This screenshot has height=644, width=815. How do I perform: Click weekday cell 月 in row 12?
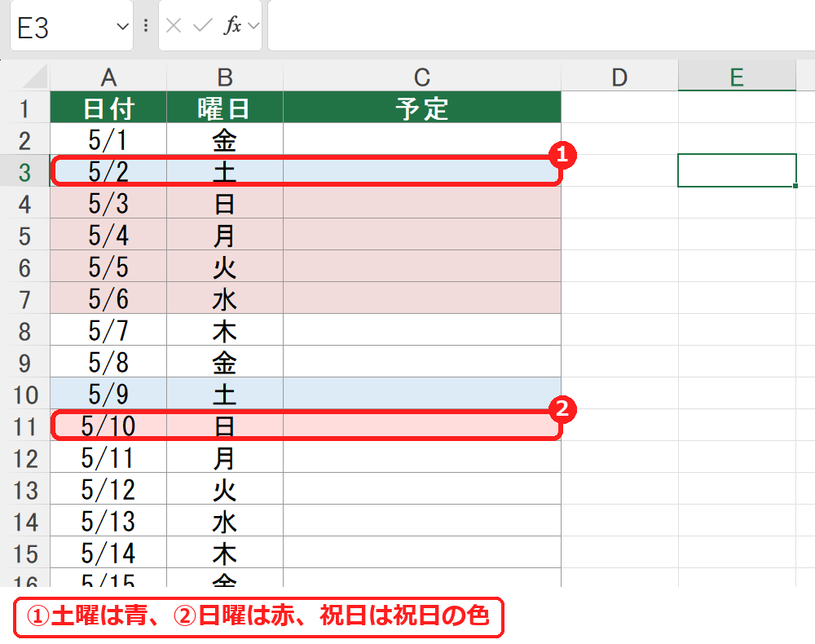(225, 458)
